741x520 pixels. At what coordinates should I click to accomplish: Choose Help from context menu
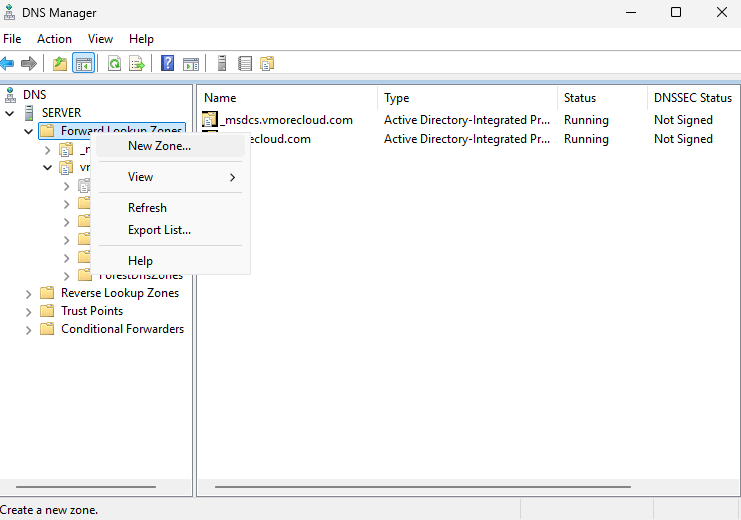point(170,261)
